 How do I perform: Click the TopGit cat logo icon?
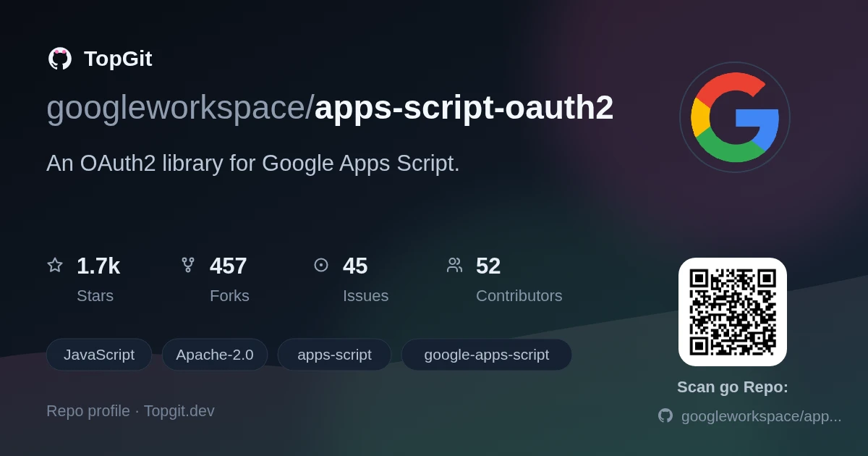[60, 59]
